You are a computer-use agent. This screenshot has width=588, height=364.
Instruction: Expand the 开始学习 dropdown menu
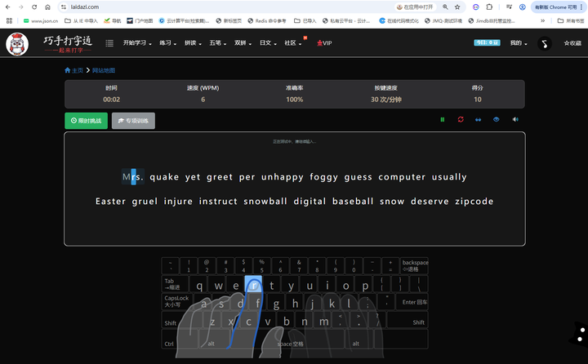tap(137, 43)
